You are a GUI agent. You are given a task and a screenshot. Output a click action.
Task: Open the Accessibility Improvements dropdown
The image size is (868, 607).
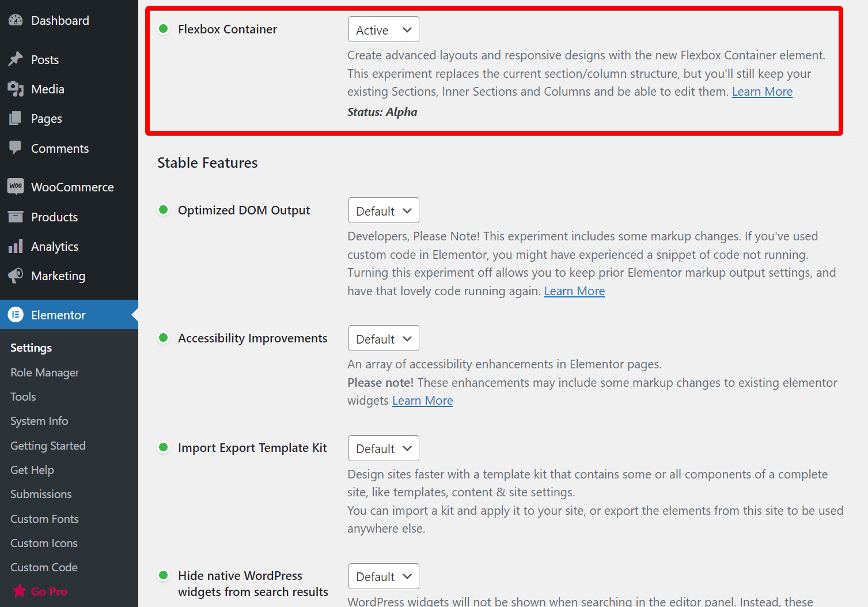[383, 339]
